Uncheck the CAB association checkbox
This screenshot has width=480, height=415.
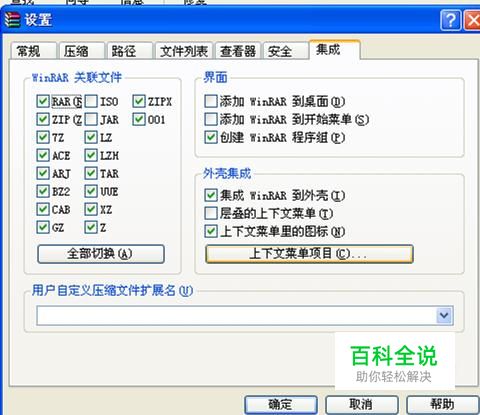(43, 209)
